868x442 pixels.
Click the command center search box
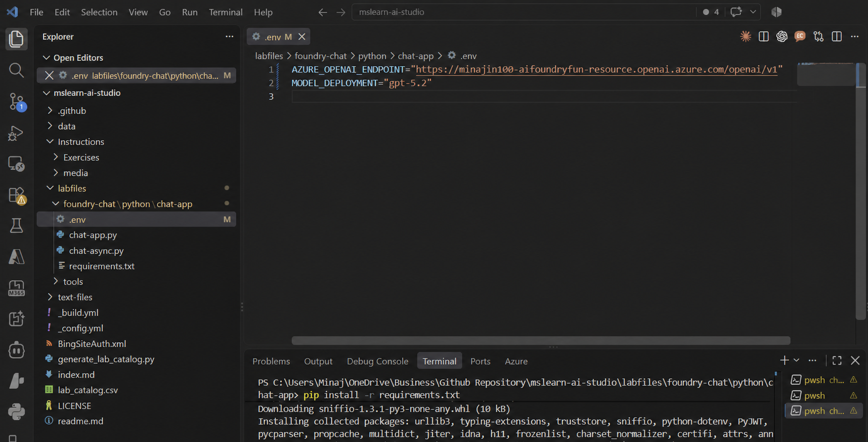(x=524, y=12)
